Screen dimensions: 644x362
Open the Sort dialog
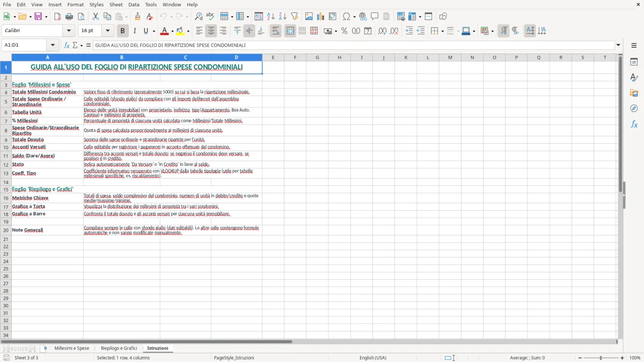point(259,17)
